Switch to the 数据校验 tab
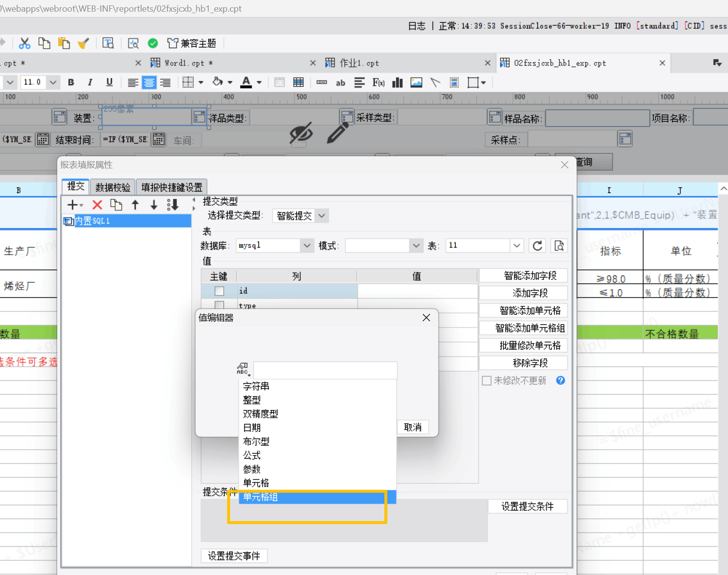728x575 pixels. (113, 187)
